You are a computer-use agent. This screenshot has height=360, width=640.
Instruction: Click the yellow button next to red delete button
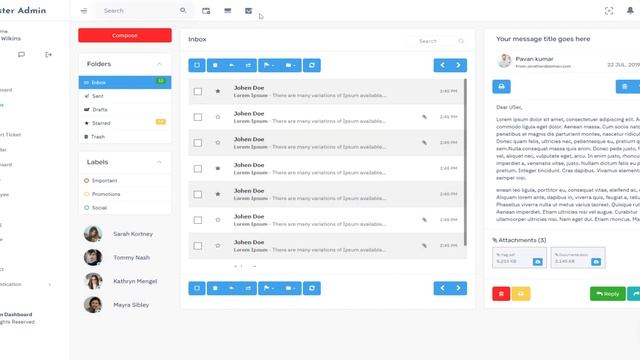pos(521,294)
